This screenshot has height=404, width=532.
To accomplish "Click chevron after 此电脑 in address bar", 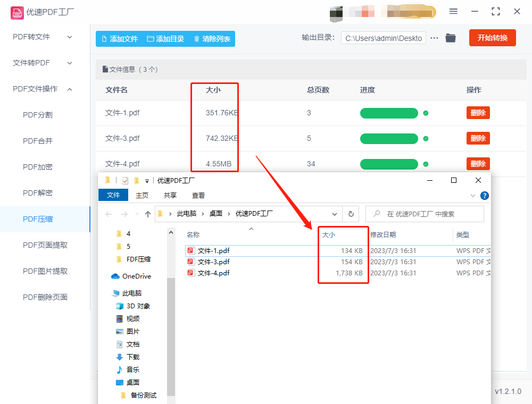I will 203,214.
